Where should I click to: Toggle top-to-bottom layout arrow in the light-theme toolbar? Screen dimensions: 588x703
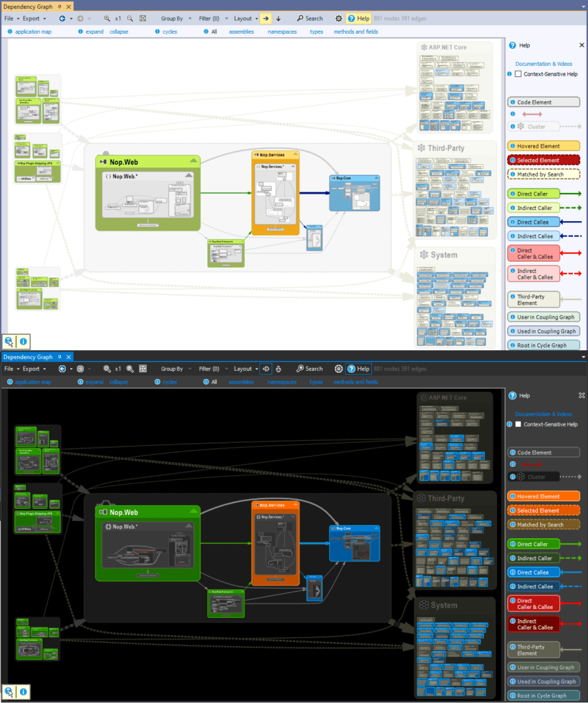279,19
